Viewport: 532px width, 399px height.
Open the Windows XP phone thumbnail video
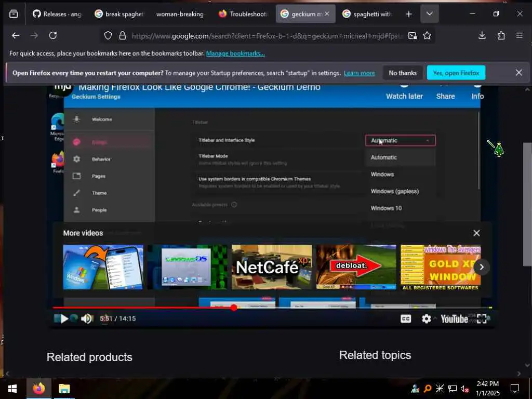coord(103,267)
